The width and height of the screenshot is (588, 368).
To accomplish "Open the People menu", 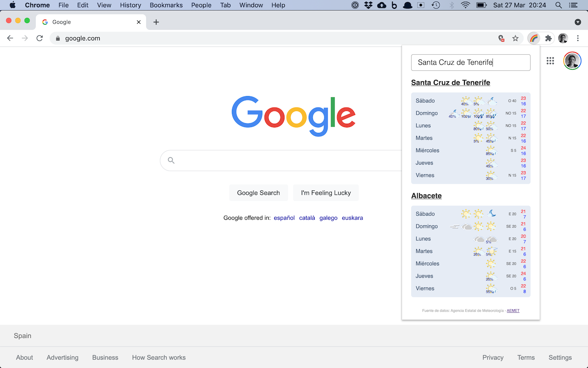I will 201,5.
